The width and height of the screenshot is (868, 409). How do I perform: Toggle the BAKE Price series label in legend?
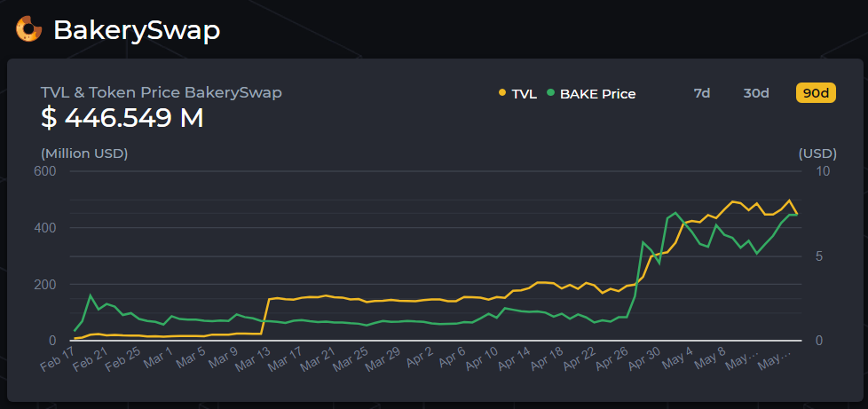tap(597, 93)
